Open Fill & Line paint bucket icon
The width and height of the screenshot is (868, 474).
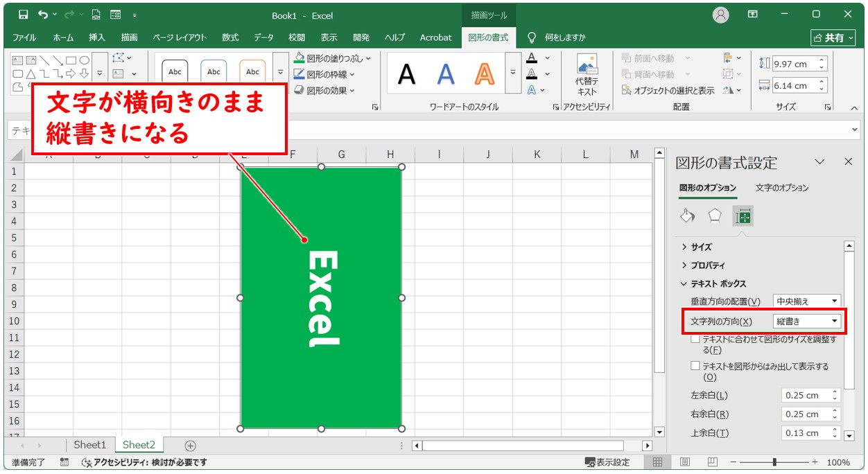[x=687, y=216]
